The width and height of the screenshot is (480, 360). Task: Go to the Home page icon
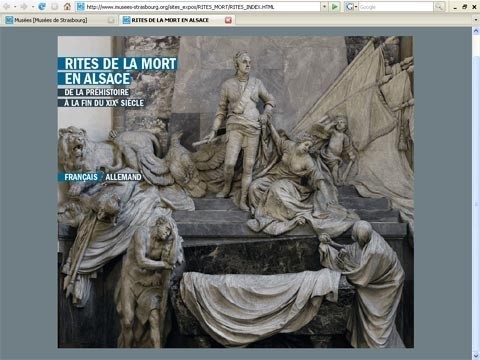(x=67, y=7)
